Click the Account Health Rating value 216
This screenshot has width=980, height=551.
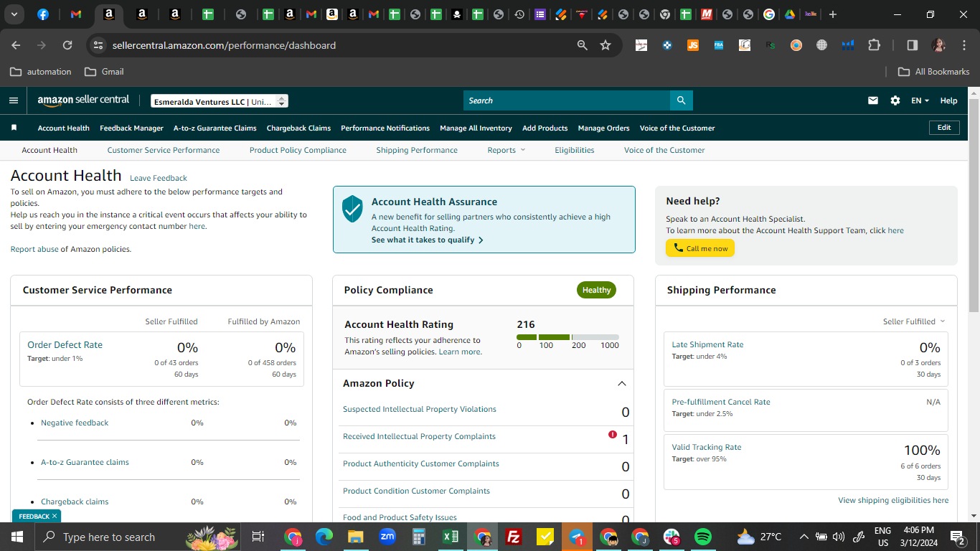point(526,324)
